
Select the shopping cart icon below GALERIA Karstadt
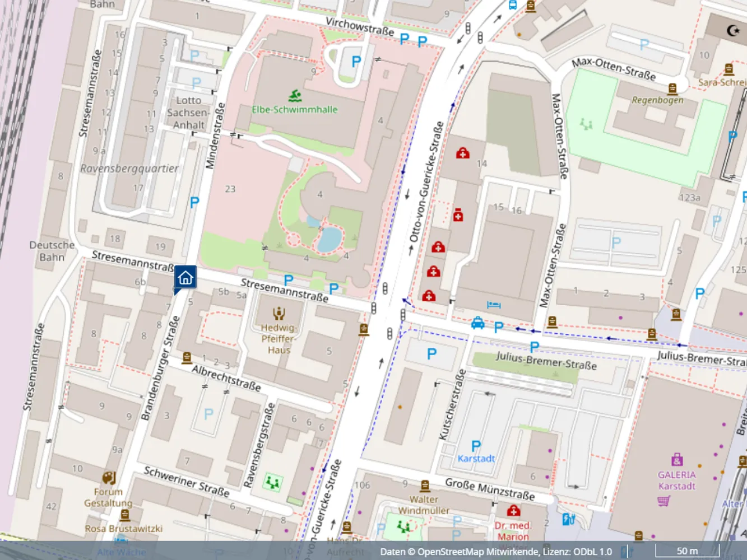664,501
